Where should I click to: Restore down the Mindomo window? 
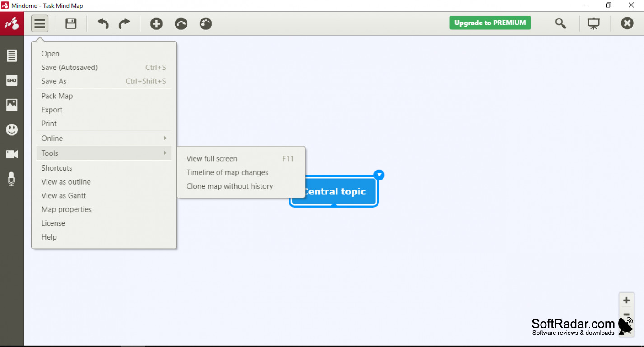[x=608, y=5]
